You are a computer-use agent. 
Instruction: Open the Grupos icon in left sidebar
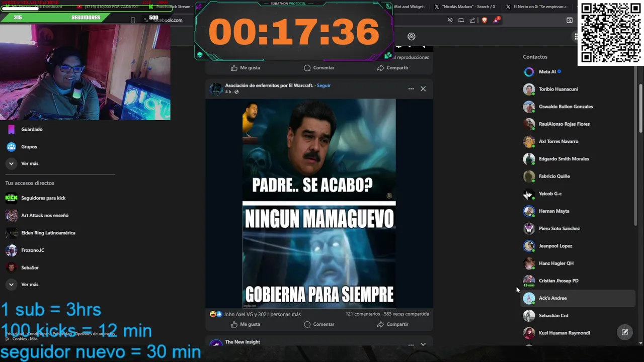(12, 147)
